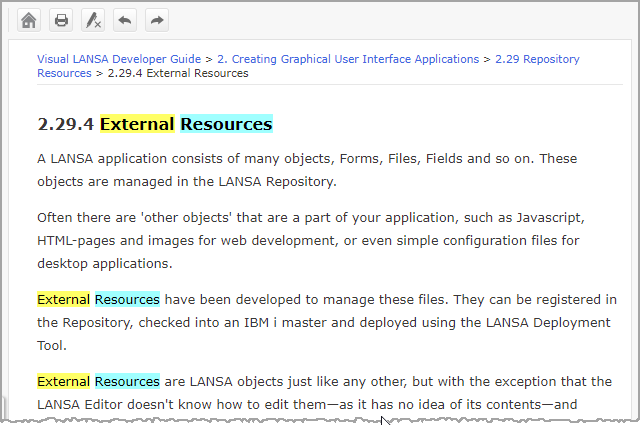This screenshot has width=640, height=425.
Task: Click the '2.29.4 External Resources' breadcrumb text
Action: click(x=178, y=73)
